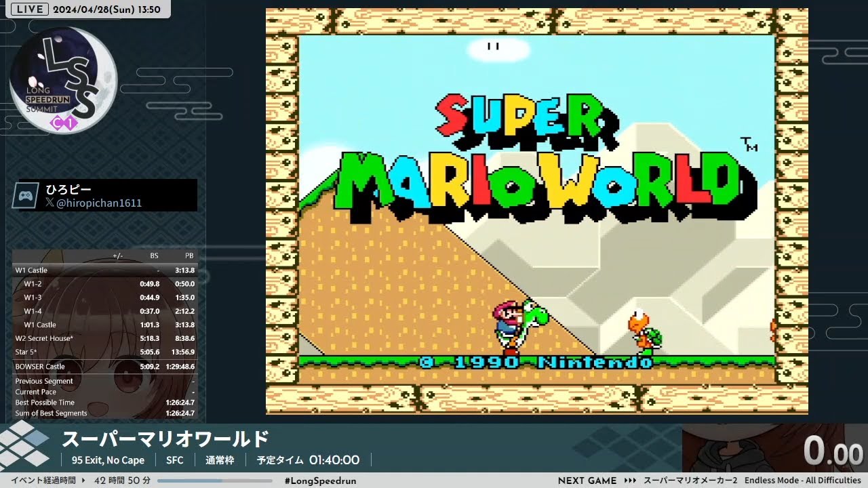Click the NEXT GAME arrows indicator
This screenshot has height=488, width=868.
pos(631,481)
